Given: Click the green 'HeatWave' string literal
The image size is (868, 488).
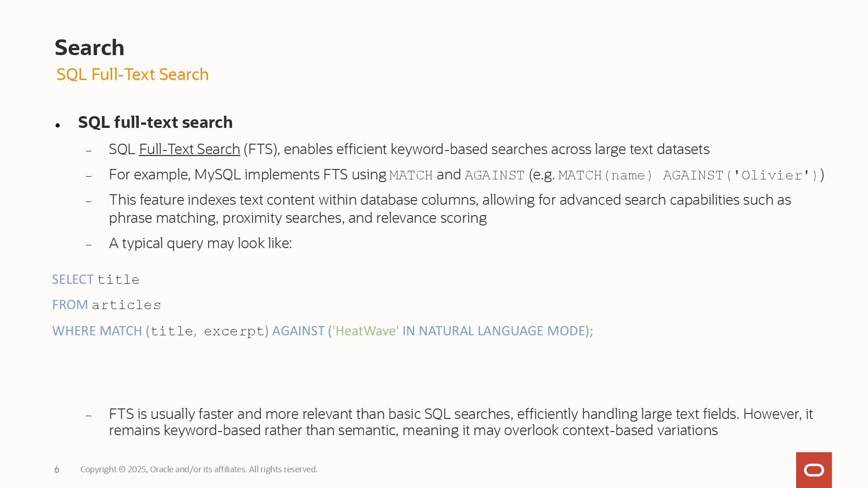Looking at the screenshot, I should click(x=366, y=331).
